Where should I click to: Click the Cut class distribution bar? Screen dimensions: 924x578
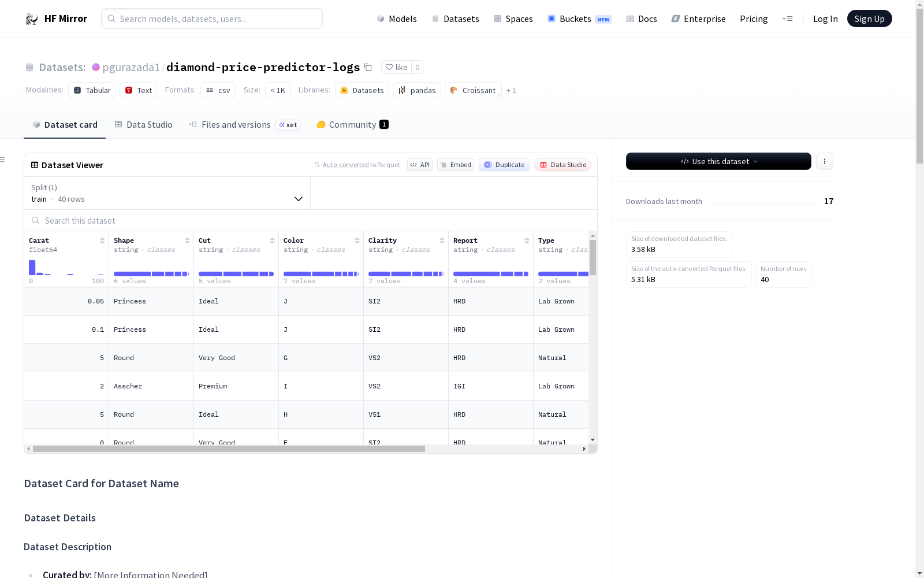pyautogui.click(x=236, y=273)
